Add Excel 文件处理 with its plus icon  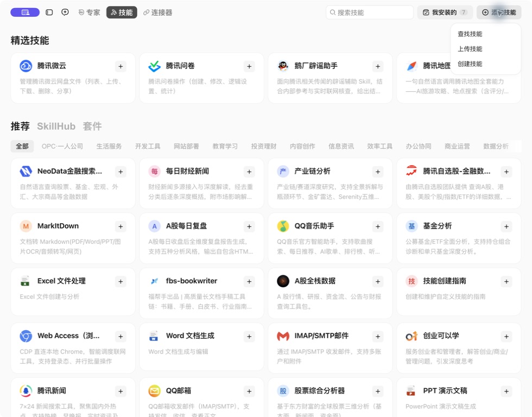tap(121, 281)
